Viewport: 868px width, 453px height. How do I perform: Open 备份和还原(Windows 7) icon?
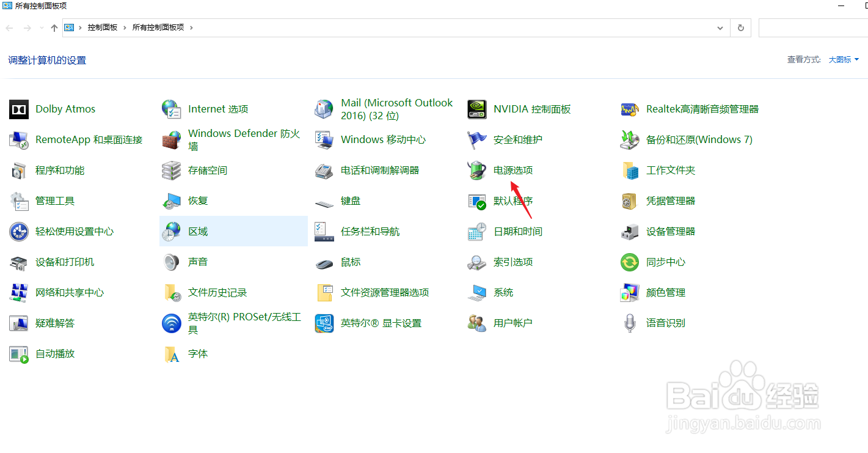click(x=630, y=140)
